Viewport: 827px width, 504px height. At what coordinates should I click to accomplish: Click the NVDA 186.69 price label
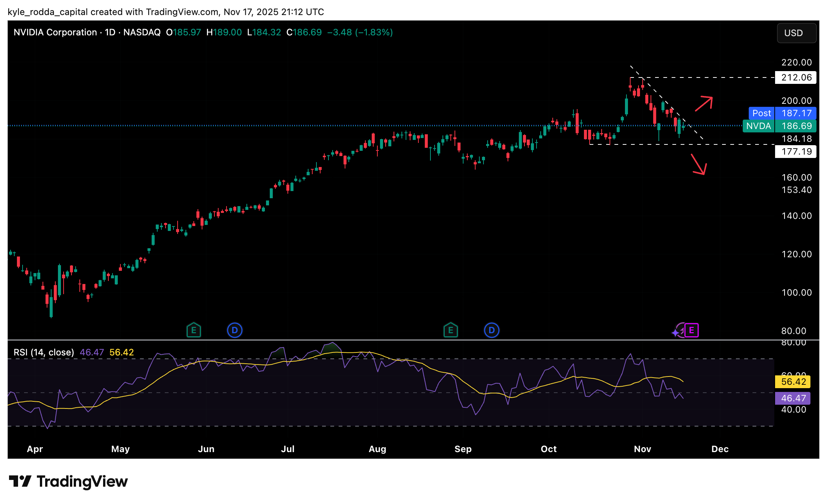pyautogui.click(x=779, y=126)
